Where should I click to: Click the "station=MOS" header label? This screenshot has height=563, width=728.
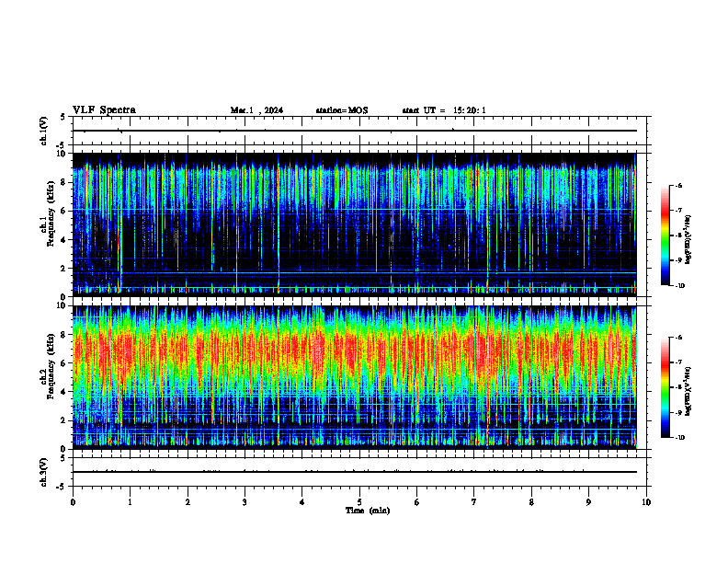coord(342,110)
